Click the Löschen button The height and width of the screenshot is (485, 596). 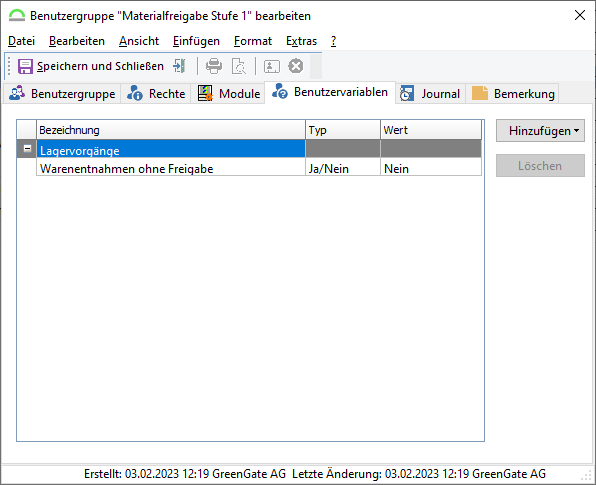(x=540, y=166)
